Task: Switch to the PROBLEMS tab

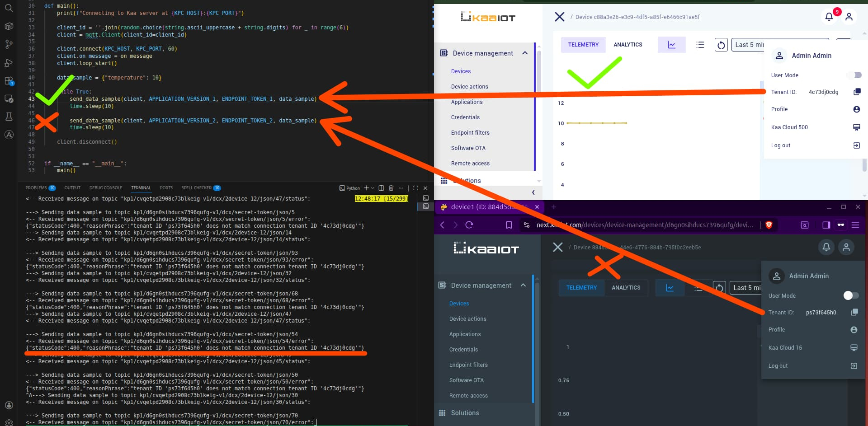Action: [x=36, y=188]
